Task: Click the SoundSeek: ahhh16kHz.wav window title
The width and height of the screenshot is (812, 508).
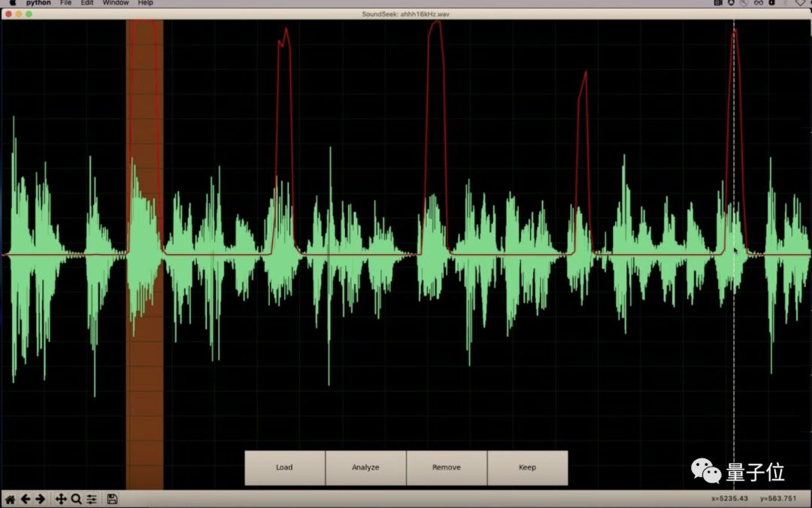Action: click(x=405, y=14)
